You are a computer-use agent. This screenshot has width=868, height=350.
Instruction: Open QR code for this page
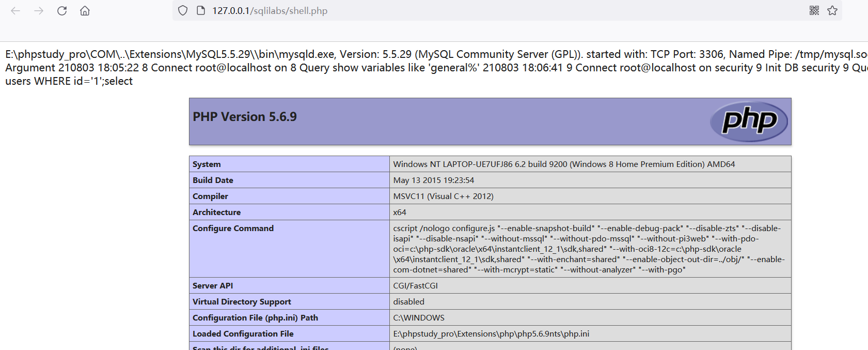[x=814, y=10]
